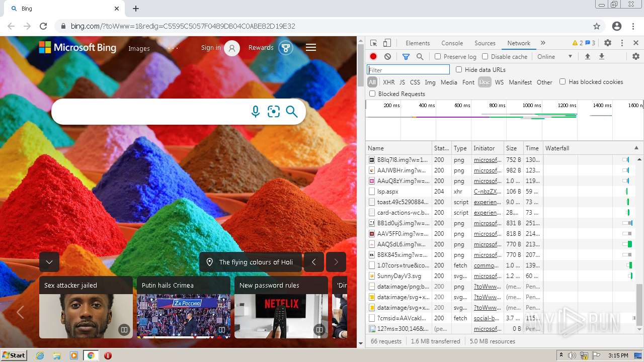This screenshot has width=644, height=362.
Task: Sort by Waterfall column arrow
Action: pos(636,148)
